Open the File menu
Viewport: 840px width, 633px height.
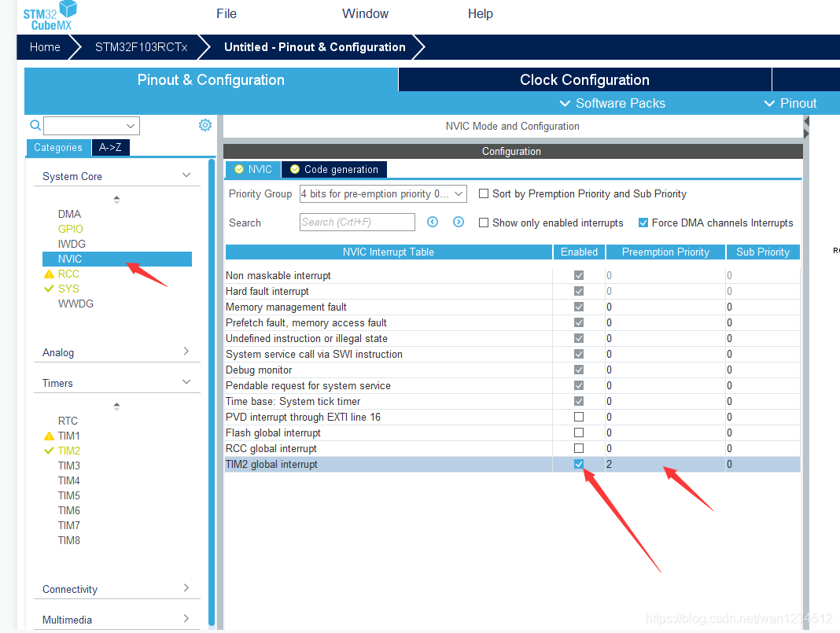[227, 13]
